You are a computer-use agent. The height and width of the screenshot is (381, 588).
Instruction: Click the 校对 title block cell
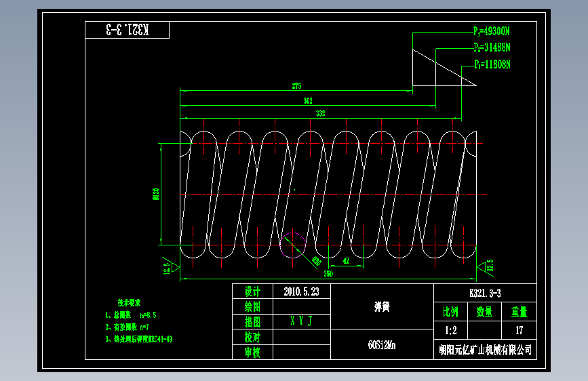(x=252, y=337)
